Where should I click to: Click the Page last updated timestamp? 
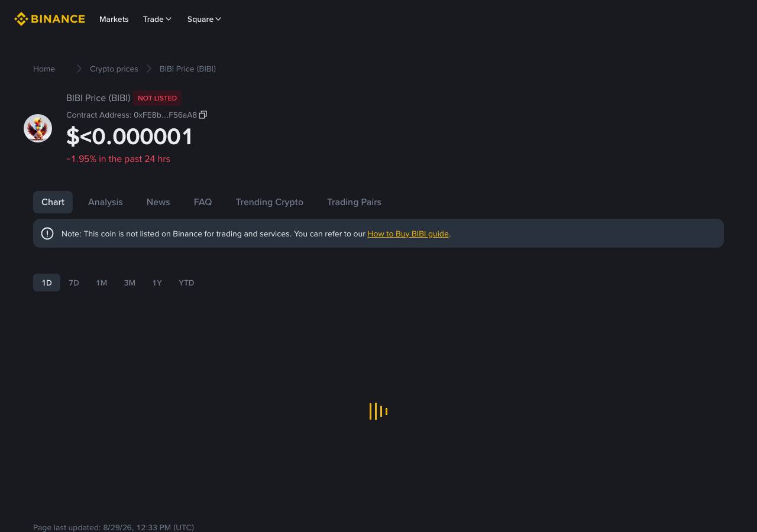[x=114, y=527]
